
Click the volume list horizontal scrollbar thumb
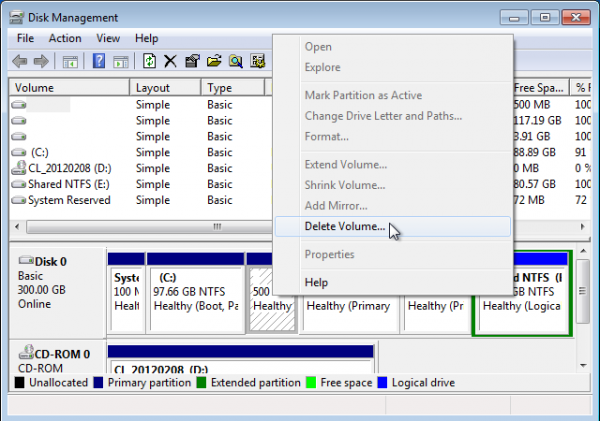point(149,227)
